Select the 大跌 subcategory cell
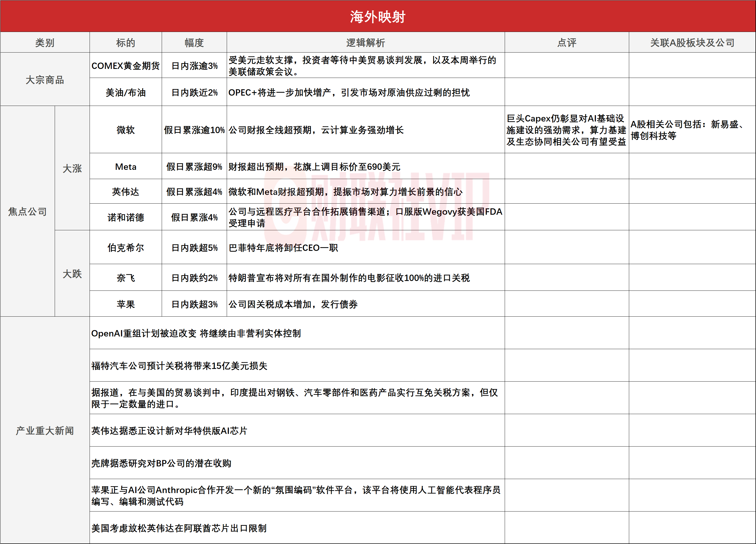 [x=72, y=274]
